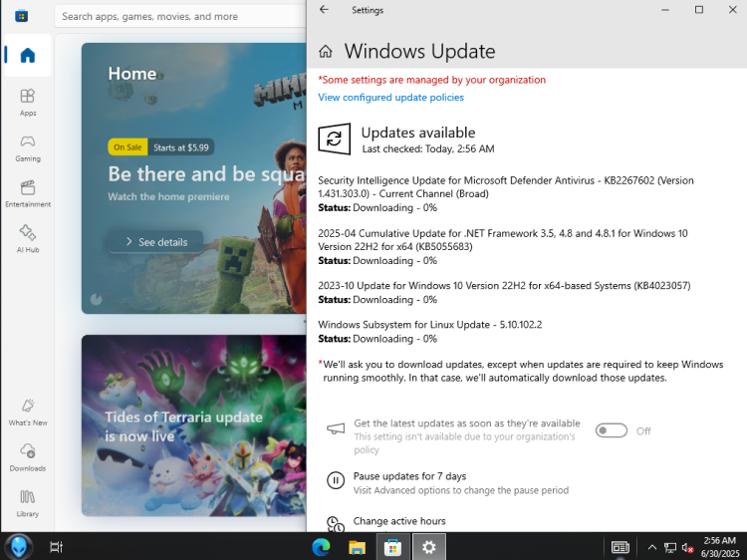Go back in Settings window
This screenshot has height=560, width=747.
click(x=324, y=10)
